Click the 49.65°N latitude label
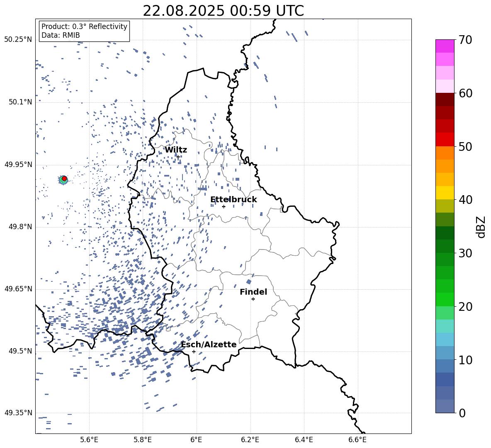The width and height of the screenshot is (491, 448). (x=18, y=288)
